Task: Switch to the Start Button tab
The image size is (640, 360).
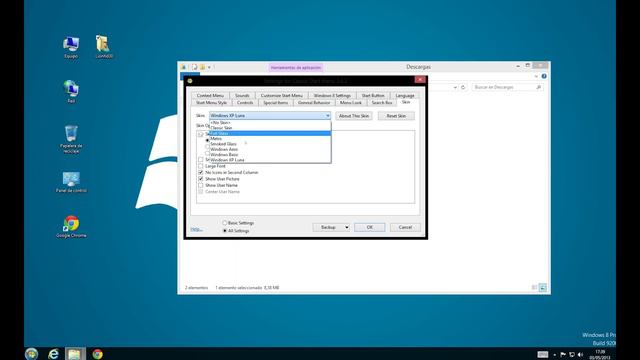Action: [373, 95]
